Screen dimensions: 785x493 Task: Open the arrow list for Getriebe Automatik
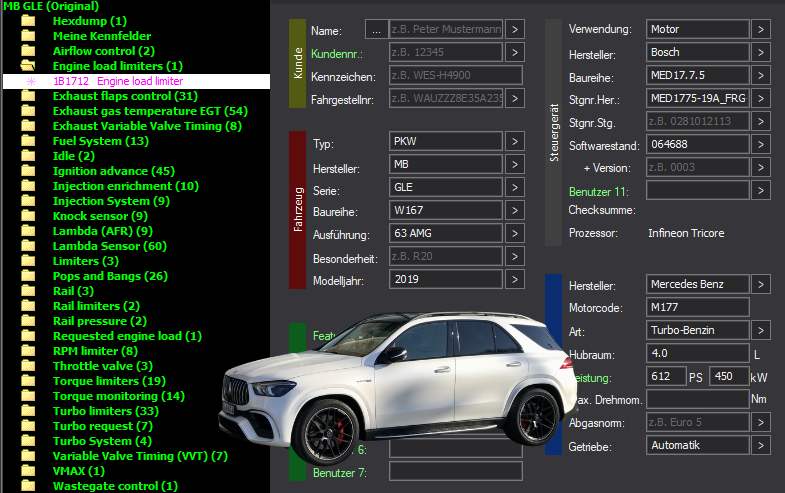click(760, 445)
